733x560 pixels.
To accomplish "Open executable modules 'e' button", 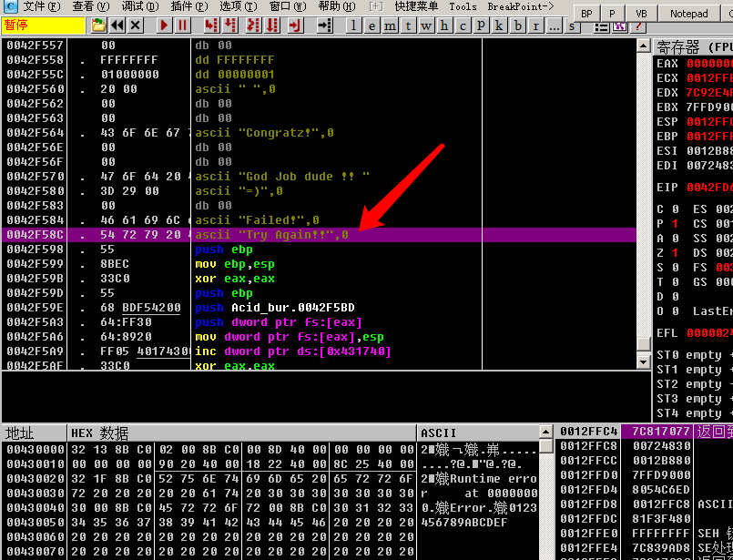I will point(372,25).
